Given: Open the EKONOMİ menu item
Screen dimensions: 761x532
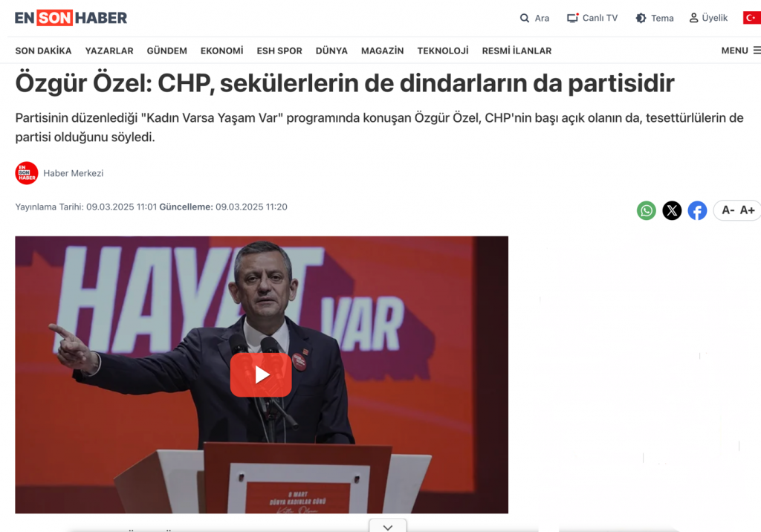Looking at the screenshot, I should [x=221, y=51].
